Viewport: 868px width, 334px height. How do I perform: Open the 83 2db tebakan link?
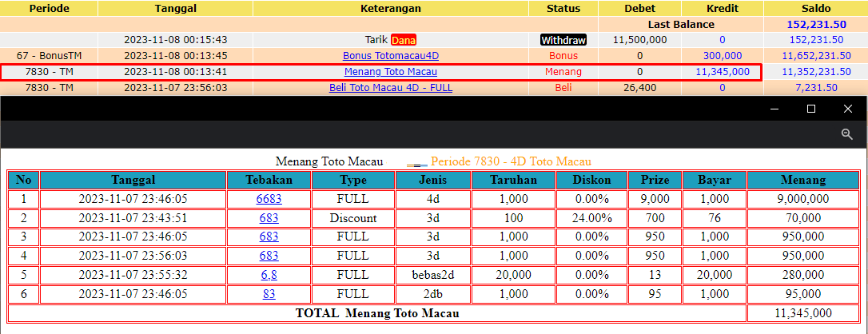(269, 294)
